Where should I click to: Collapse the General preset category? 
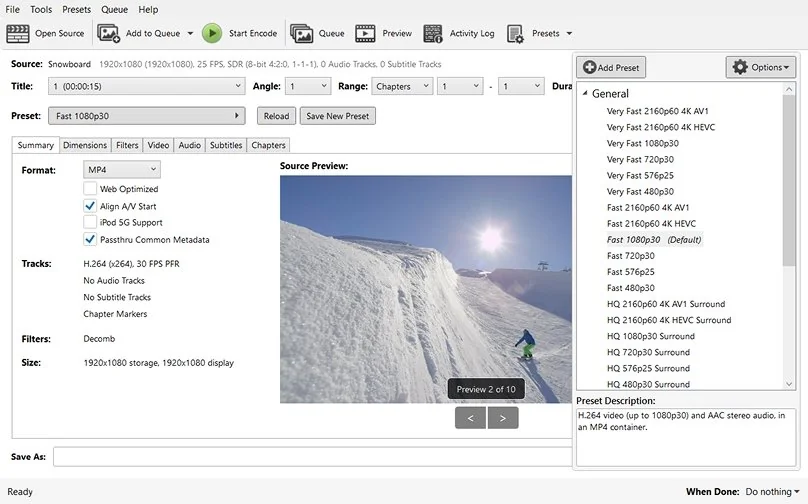point(585,94)
